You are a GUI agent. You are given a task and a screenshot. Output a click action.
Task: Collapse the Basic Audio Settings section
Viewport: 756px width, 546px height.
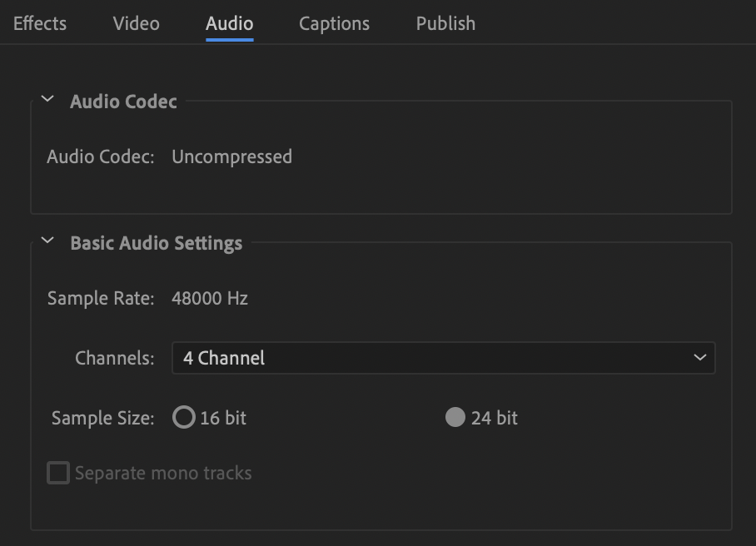pyautogui.click(x=47, y=242)
